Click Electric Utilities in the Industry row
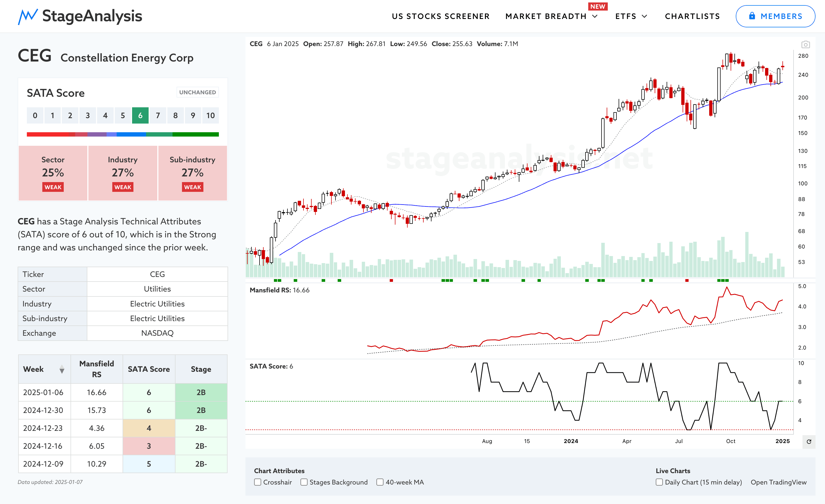Image resolution: width=825 pixels, height=504 pixels. click(x=157, y=304)
